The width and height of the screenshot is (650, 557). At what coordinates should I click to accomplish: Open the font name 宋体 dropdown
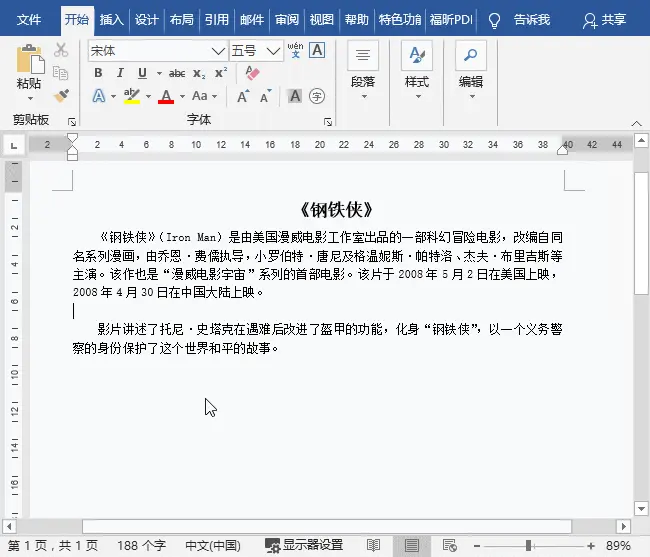[218, 51]
